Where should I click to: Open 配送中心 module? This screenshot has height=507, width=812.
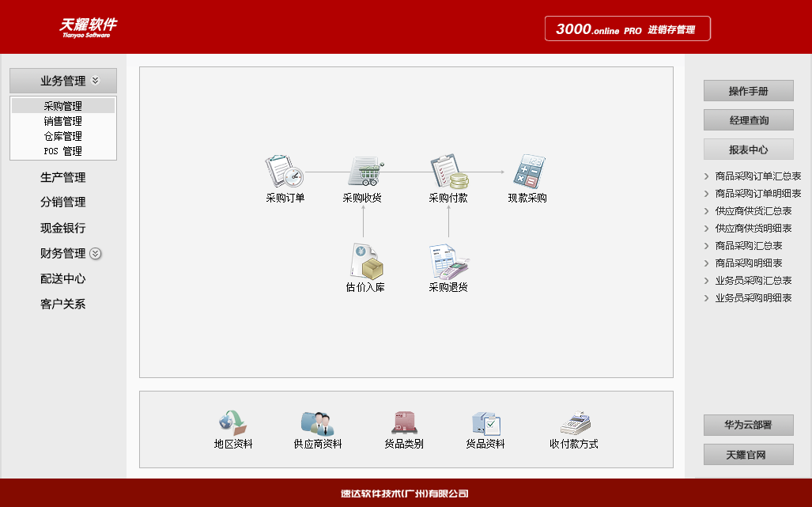click(x=63, y=278)
